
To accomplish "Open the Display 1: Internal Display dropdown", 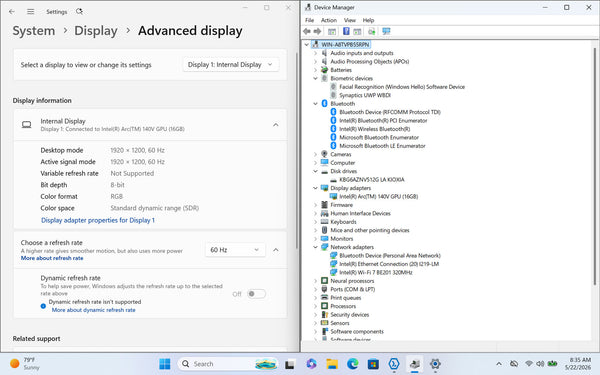I will point(231,65).
